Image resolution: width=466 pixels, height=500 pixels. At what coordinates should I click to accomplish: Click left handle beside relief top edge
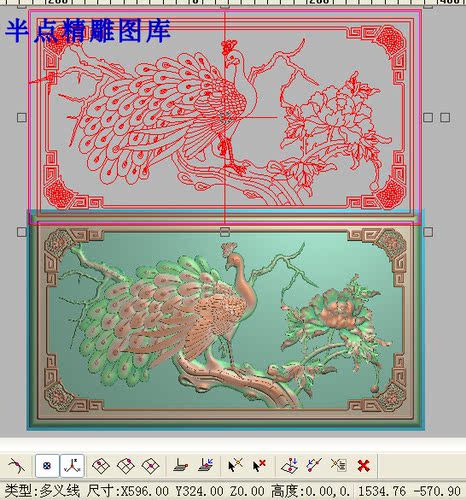pyautogui.click(x=22, y=232)
